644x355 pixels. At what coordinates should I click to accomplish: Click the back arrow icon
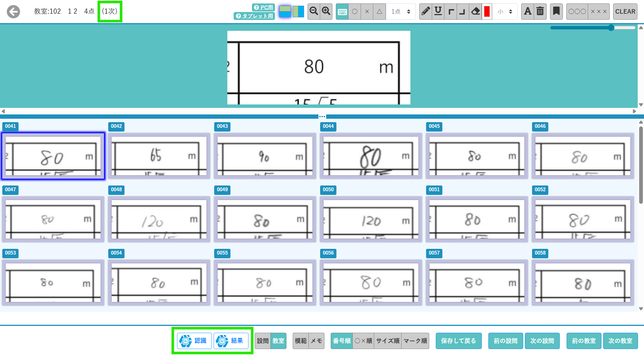pos(13,12)
